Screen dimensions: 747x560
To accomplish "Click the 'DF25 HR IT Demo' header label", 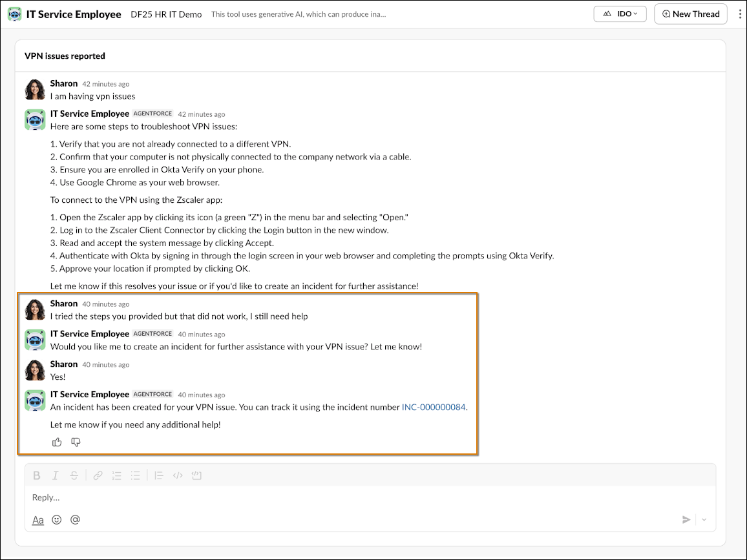I will (x=166, y=14).
